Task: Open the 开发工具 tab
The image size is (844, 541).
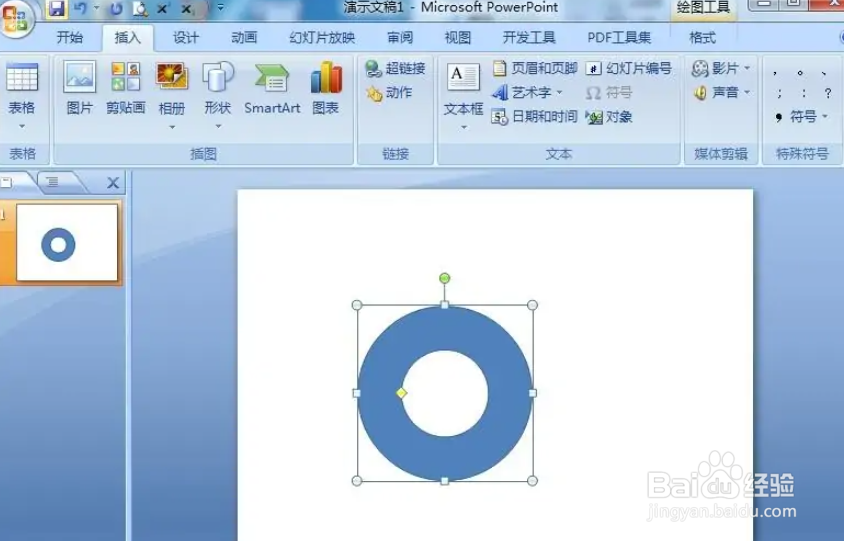Action: pyautogui.click(x=529, y=38)
